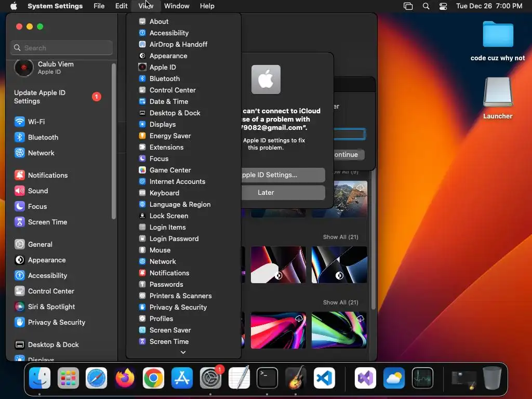This screenshot has width=532, height=399.
Task: Expand more View menu items arrow
Action: point(183,352)
